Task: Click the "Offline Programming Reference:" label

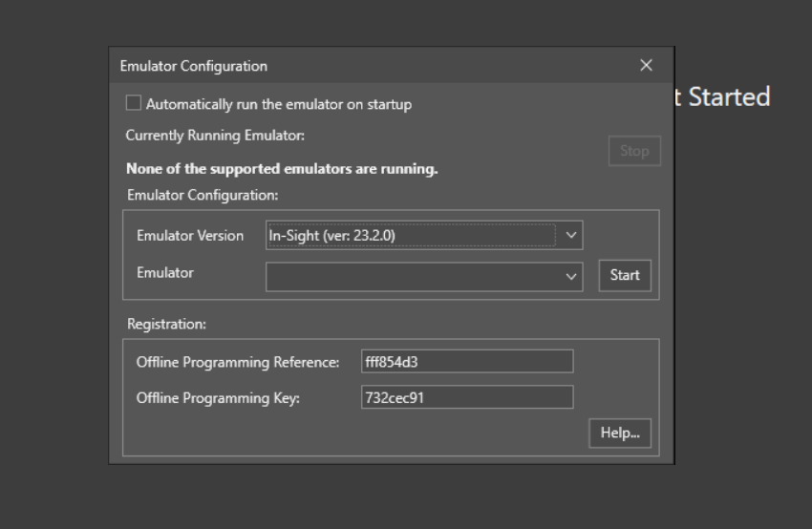Action: tap(238, 362)
